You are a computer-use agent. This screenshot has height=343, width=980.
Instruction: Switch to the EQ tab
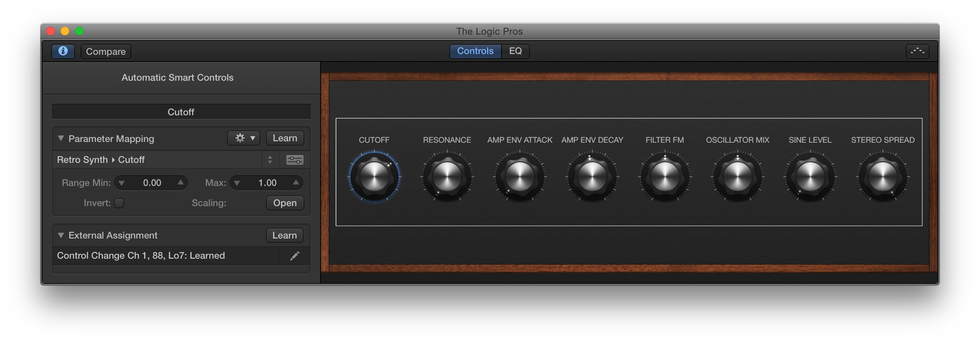pyautogui.click(x=516, y=51)
